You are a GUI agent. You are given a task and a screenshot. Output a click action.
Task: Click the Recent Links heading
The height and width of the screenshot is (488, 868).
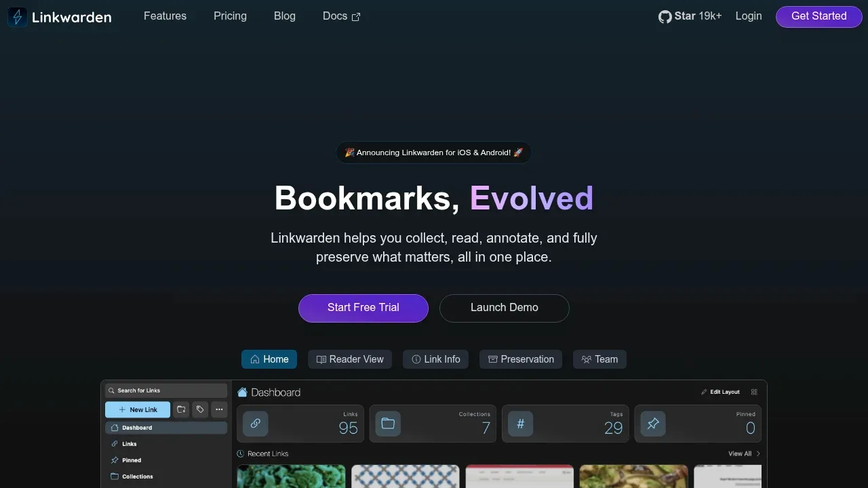(x=268, y=453)
